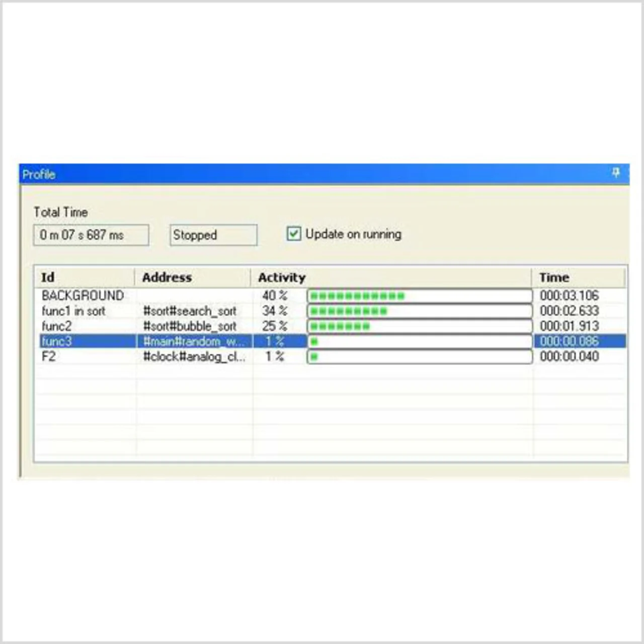644x644 pixels.
Task: Click the pin icon in Profile title bar
Action: pyautogui.click(x=616, y=173)
